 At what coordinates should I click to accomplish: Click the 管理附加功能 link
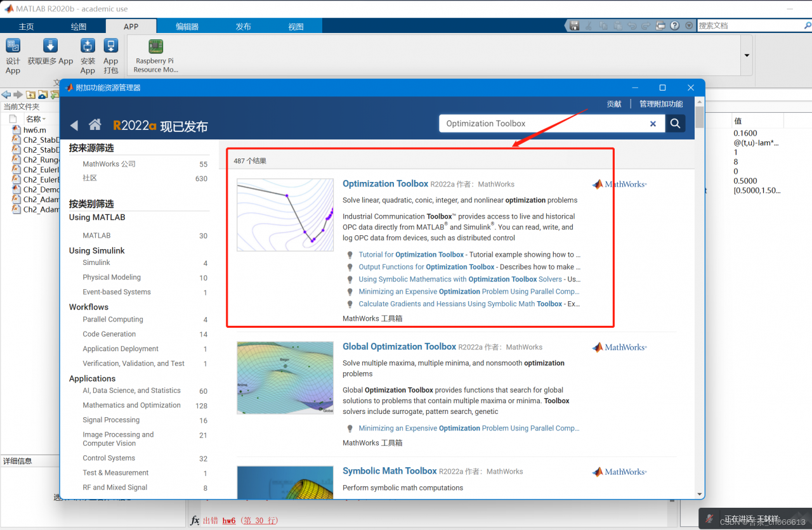pyautogui.click(x=661, y=104)
